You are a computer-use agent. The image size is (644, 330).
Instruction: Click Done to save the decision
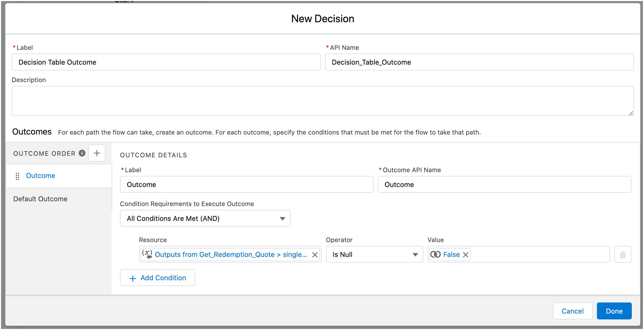[614, 311]
